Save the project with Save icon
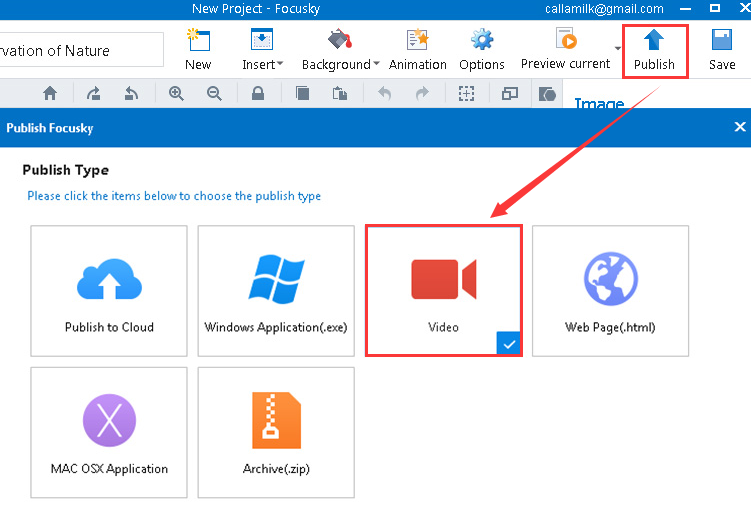The width and height of the screenshot is (751, 506). [721, 50]
